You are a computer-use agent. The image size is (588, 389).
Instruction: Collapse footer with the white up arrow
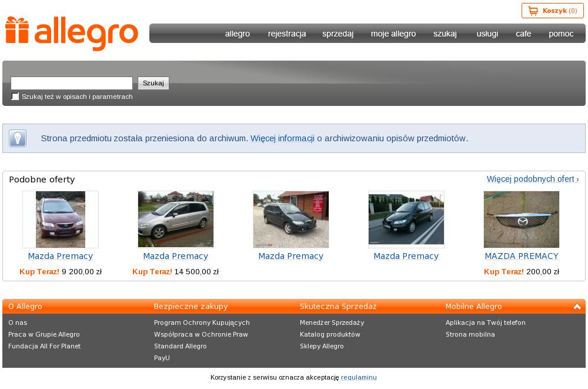[577, 307]
